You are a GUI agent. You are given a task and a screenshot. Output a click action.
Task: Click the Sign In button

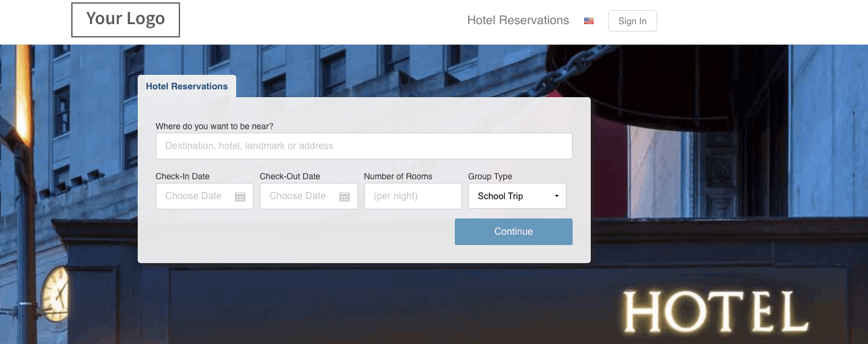tap(632, 21)
